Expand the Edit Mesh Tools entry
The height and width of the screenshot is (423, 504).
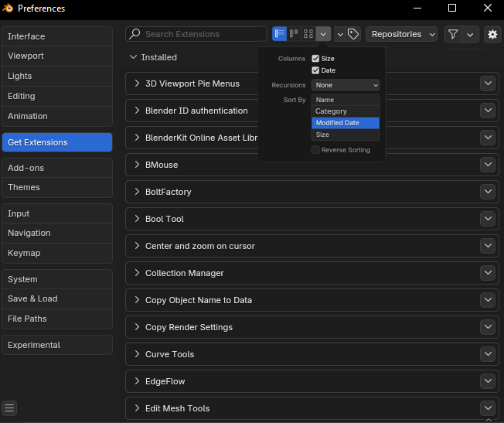[137, 408]
